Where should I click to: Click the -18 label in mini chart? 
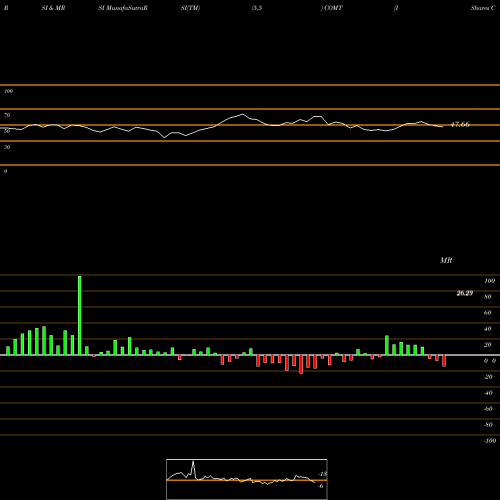[323, 474]
